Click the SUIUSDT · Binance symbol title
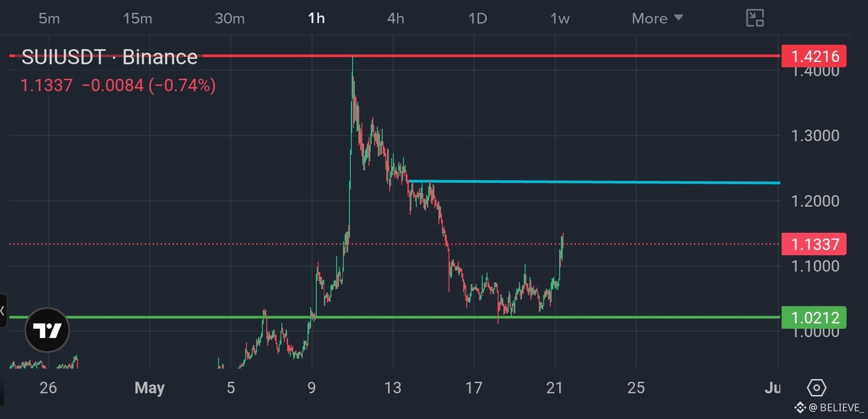 109,57
